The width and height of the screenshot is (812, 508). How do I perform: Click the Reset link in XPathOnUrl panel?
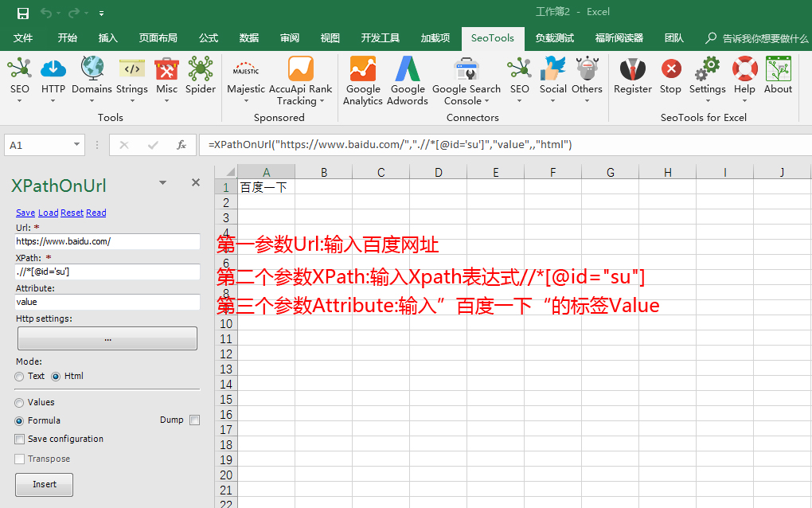(x=71, y=213)
